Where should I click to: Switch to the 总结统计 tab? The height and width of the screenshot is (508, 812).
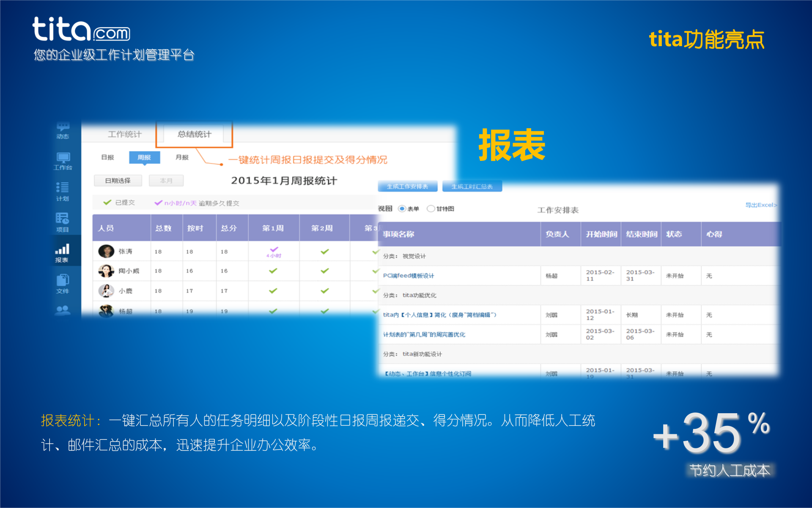click(x=194, y=134)
